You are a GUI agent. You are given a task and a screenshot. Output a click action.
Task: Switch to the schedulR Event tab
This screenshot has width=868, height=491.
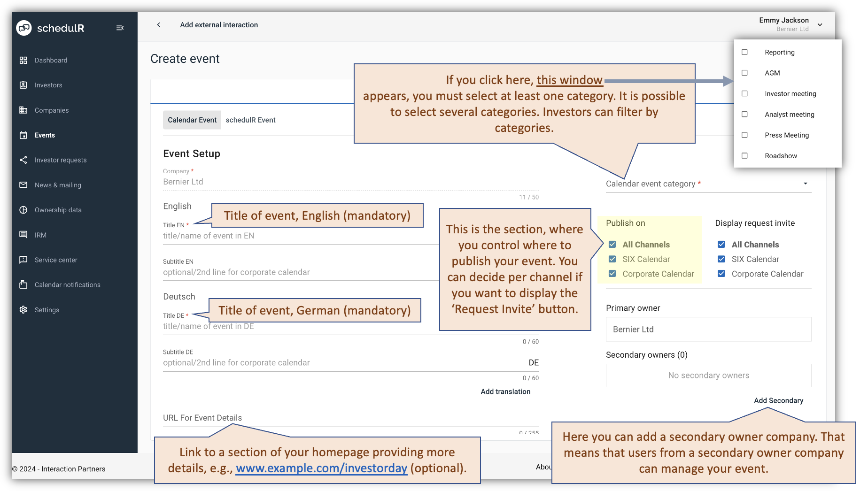[x=250, y=120]
